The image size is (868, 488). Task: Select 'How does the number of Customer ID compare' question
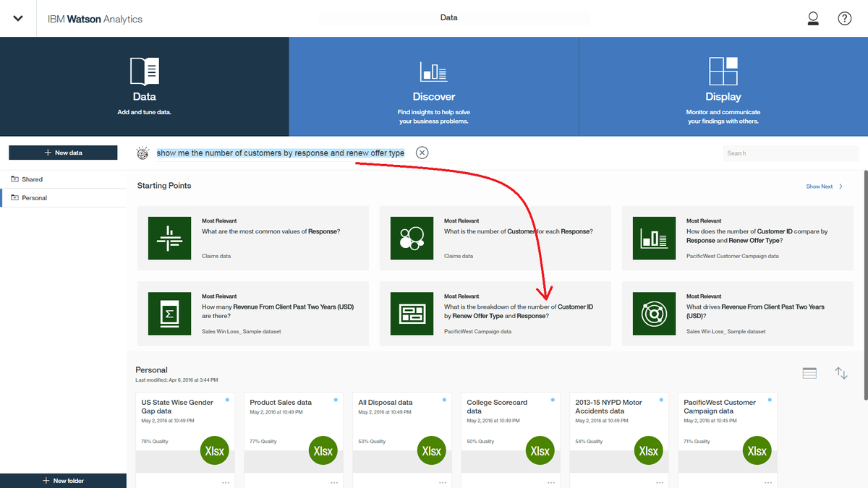click(x=757, y=236)
